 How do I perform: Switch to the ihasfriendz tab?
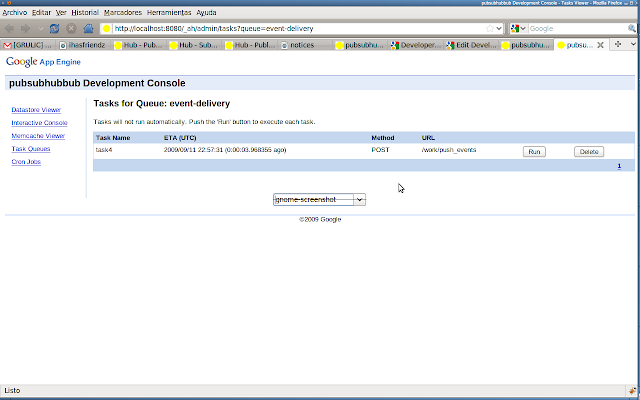[83, 45]
